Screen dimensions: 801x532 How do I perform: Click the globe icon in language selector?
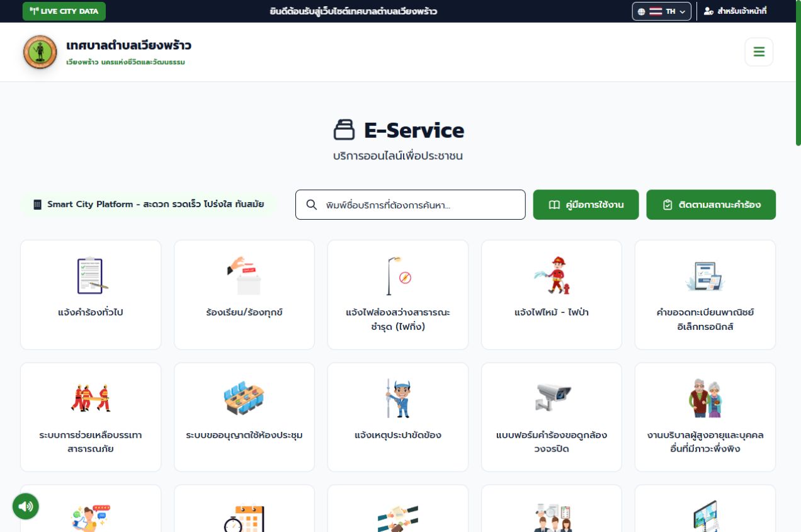[642, 11]
